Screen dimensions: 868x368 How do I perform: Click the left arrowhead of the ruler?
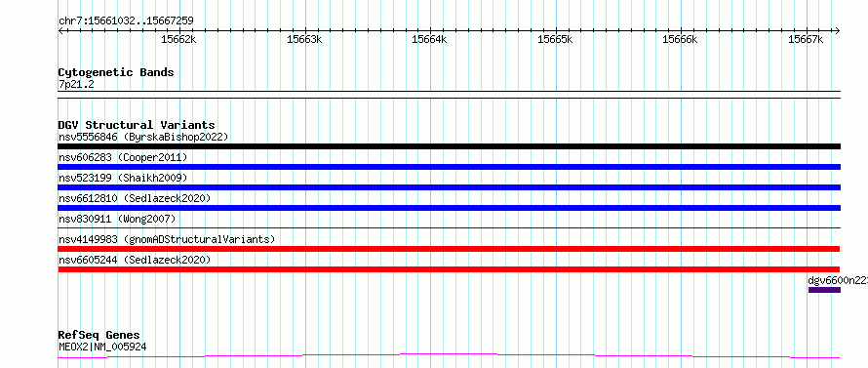pos(60,30)
